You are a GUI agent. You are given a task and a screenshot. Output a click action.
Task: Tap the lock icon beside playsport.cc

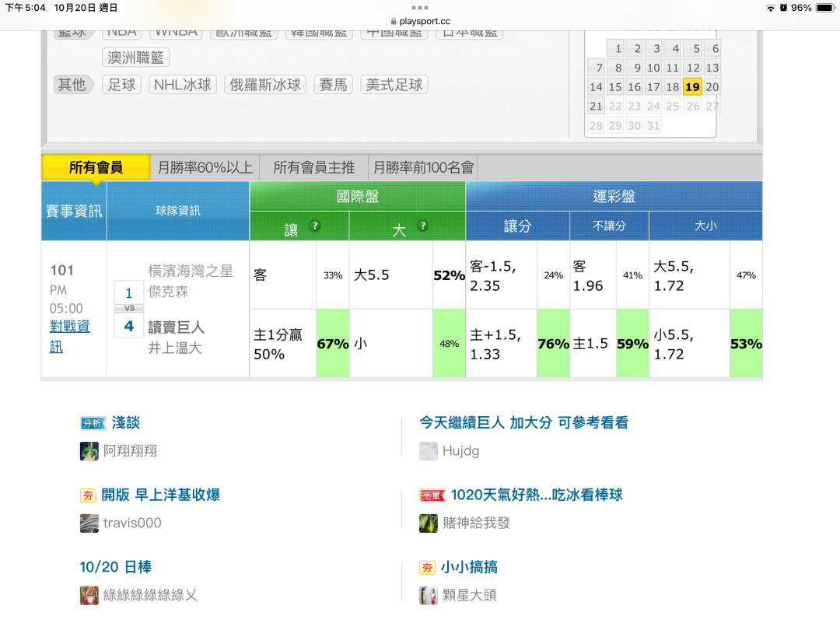(x=394, y=22)
